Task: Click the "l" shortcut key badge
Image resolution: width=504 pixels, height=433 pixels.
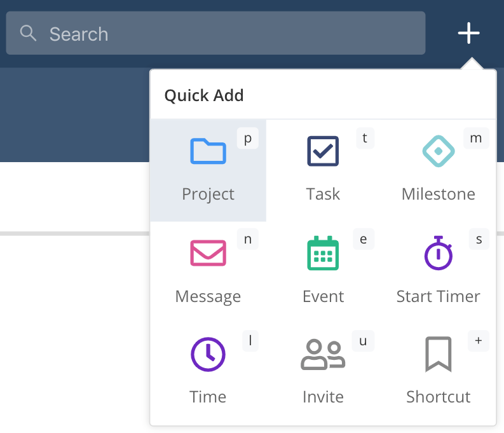Action: point(250,341)
